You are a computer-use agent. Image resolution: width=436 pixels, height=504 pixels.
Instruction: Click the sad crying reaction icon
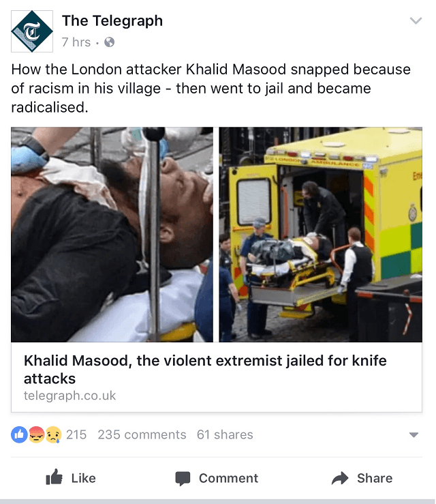pos(53,434)
